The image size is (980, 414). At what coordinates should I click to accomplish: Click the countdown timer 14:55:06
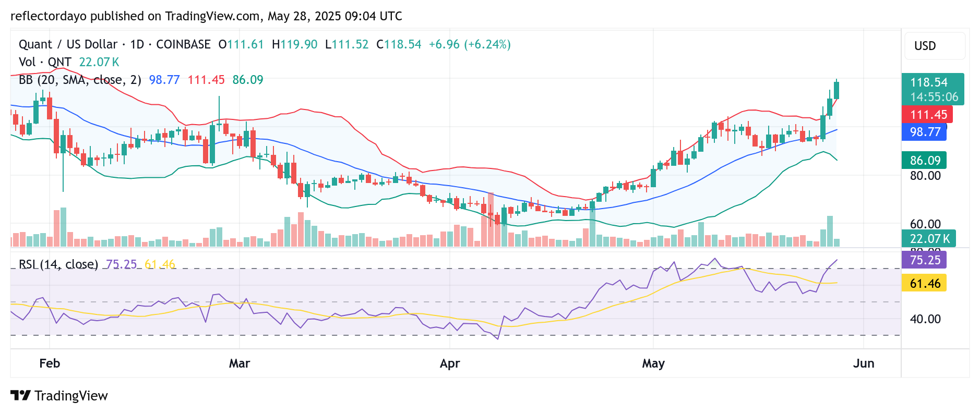click(934, 97)
